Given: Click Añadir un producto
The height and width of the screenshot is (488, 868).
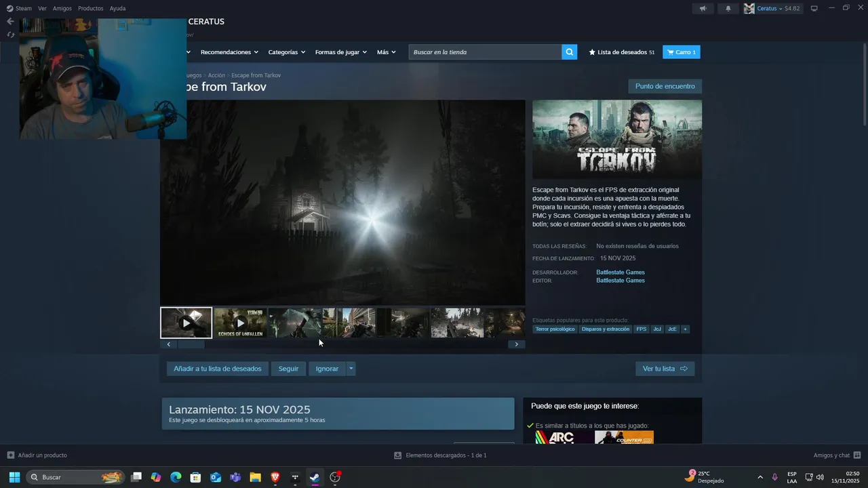Looking at the screenshot, I should click(x=37, y=455).
